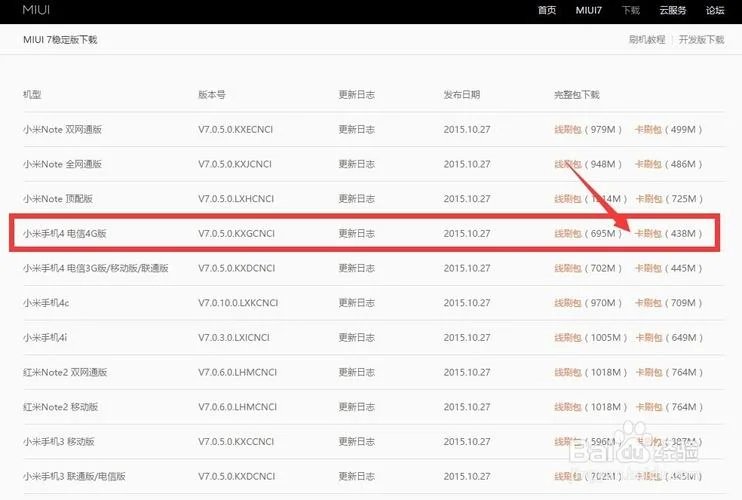Click the 发布日期 column header
The height and width of the screenshot is (500, 742).
pyautogui.click(x=461, y=95)
